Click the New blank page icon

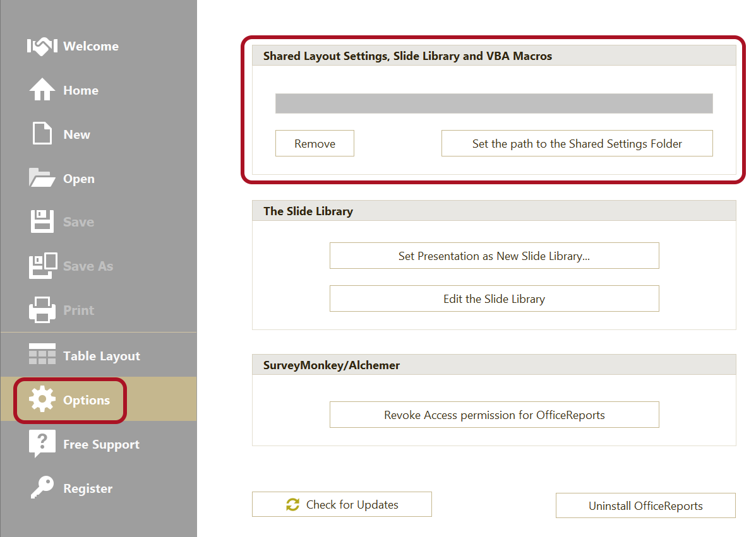pos(42,134)
